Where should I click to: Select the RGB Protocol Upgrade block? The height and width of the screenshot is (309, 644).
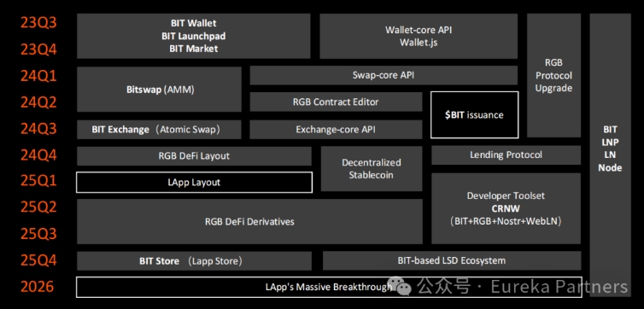pos(553,75)
